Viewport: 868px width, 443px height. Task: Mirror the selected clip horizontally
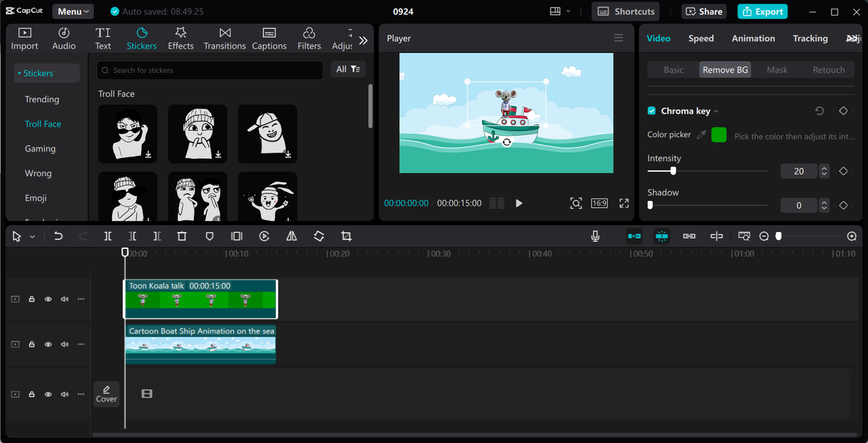pyautogui.click(x=292, y=236)
